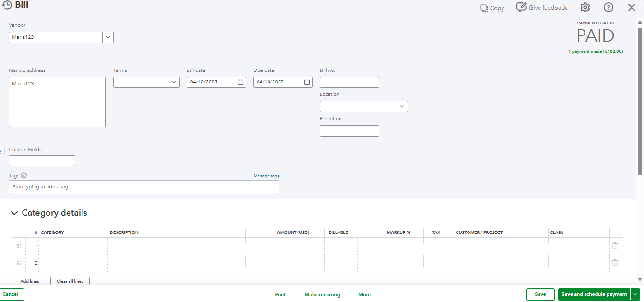The height and width of the screenshot is (302, 644).
Task: Click Print in bottom bar
Action: point(280,295)
